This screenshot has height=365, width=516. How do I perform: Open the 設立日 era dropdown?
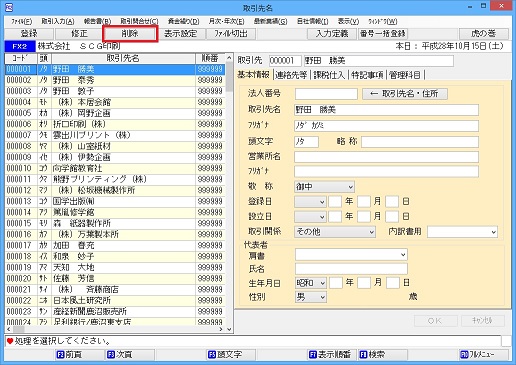310,217
